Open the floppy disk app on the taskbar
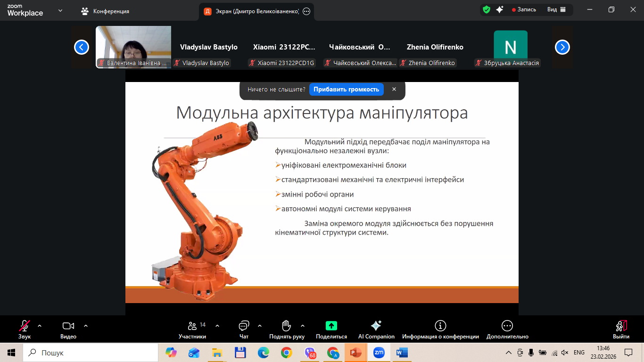 (240, 353)
